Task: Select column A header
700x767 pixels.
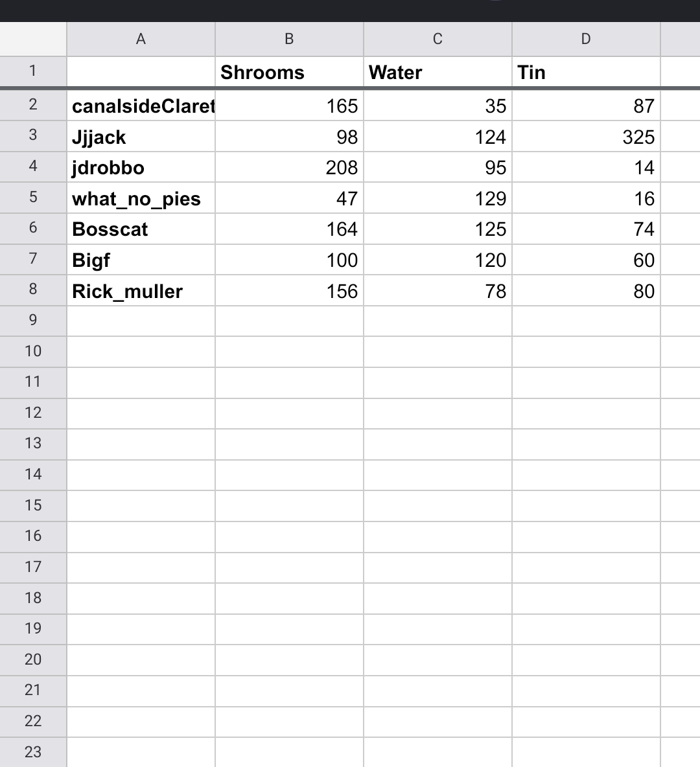Action: (x=141, y=39)
